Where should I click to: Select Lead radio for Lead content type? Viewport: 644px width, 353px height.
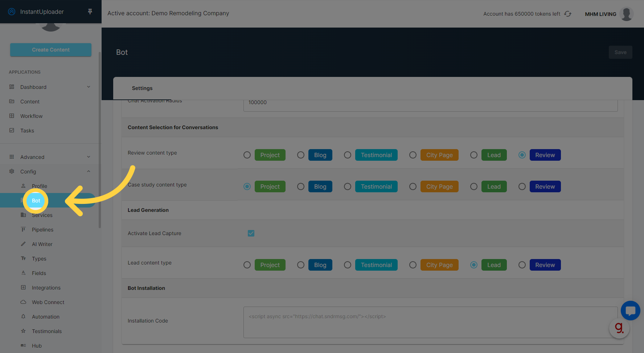[x=474, y=265]
